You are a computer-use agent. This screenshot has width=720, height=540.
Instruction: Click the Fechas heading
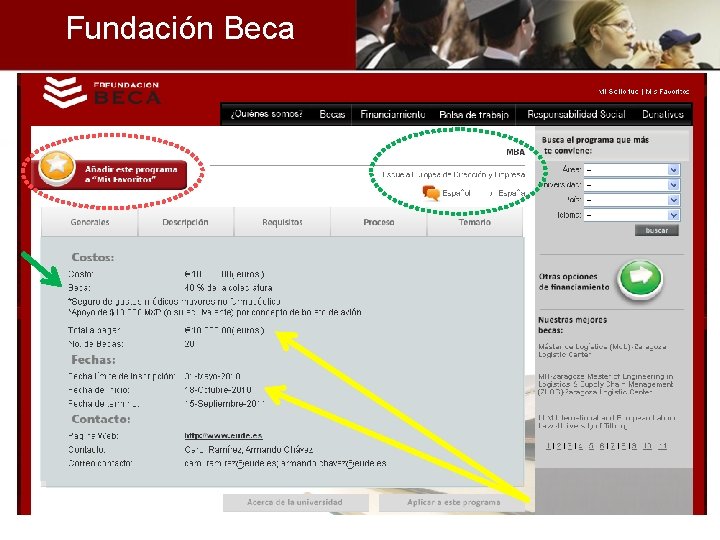[x=94, y=360]
